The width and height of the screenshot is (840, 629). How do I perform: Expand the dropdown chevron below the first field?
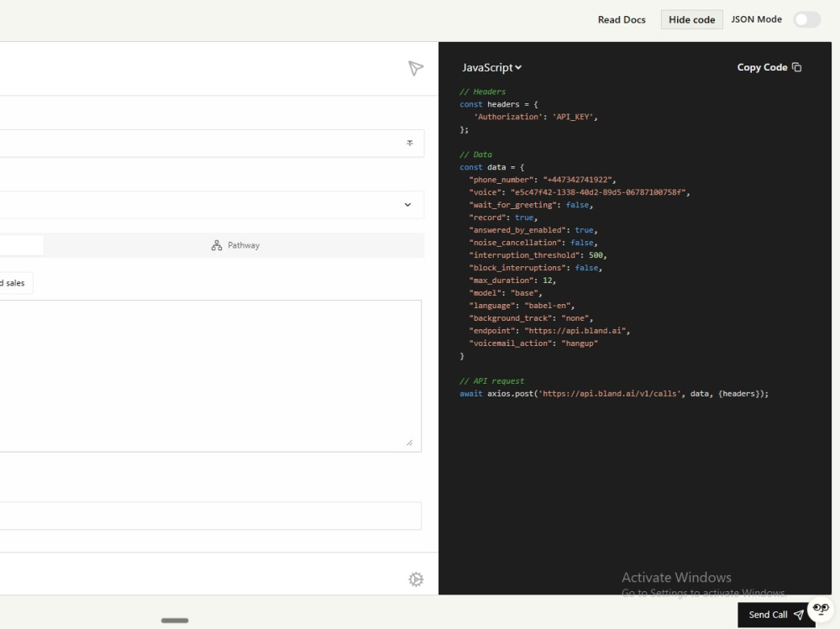point(407,205)
